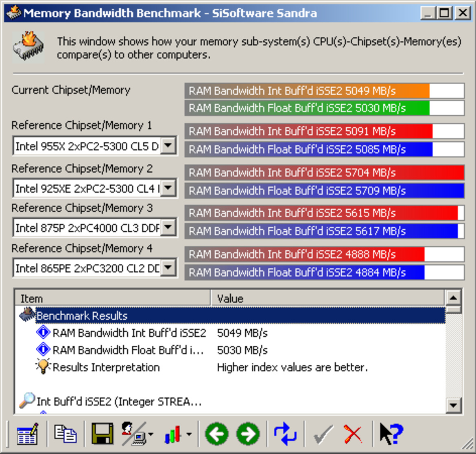Click the blue Float 5085 MB/s reference bar
Screen dimensions: 476x454
point(324,149)
